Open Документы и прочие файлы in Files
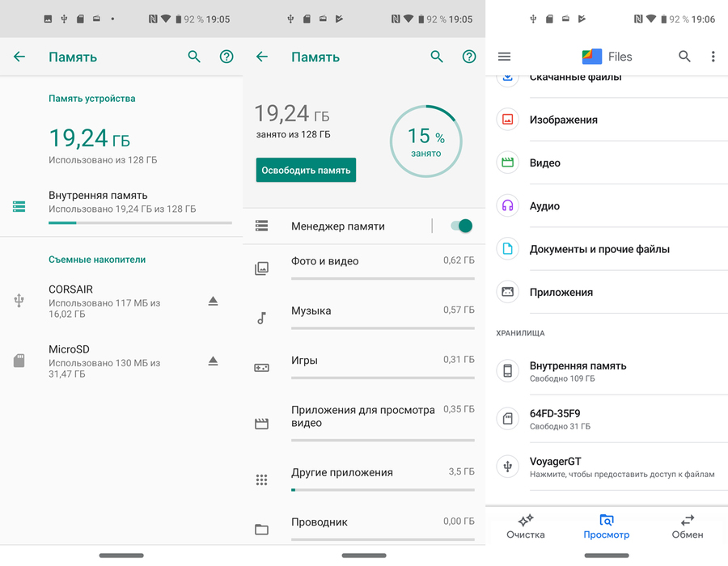This screenshot has width=728, height=566. coord(607,249)
